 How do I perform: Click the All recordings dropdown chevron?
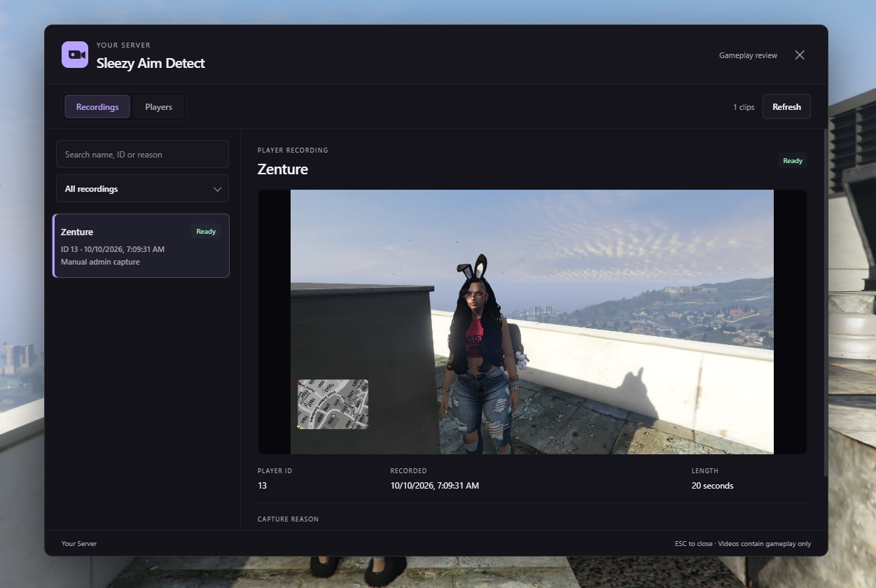[217, 190]
